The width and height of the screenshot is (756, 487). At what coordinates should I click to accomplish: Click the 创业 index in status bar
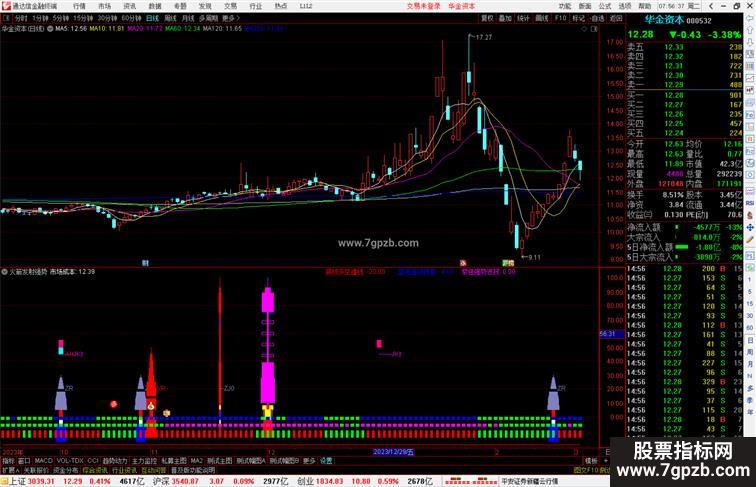pyautogui.click(x=305, y=481)
